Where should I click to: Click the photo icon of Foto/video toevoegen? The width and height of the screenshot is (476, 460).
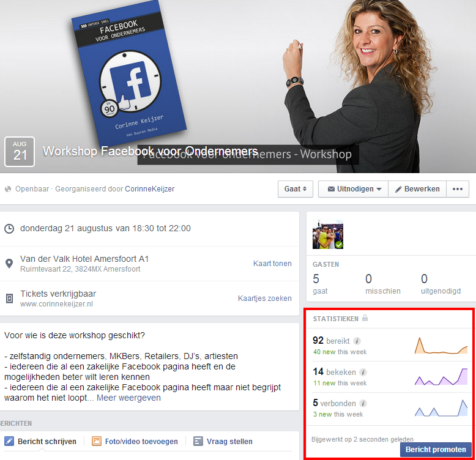(97, 441)
